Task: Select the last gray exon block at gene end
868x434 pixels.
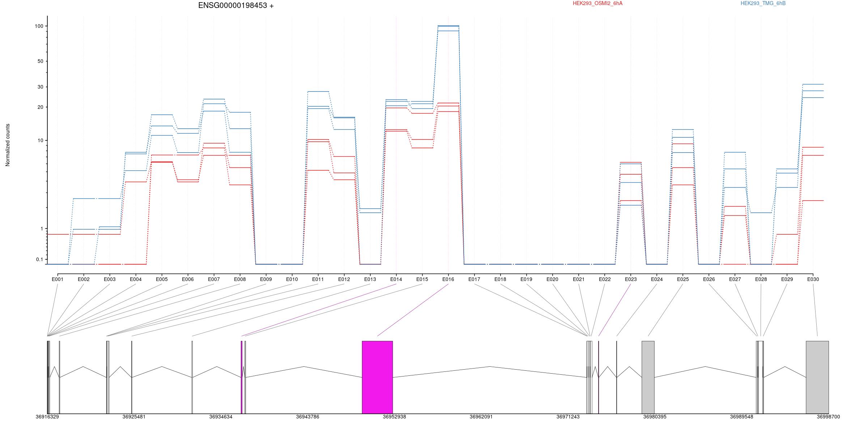Action: (817, 377)
